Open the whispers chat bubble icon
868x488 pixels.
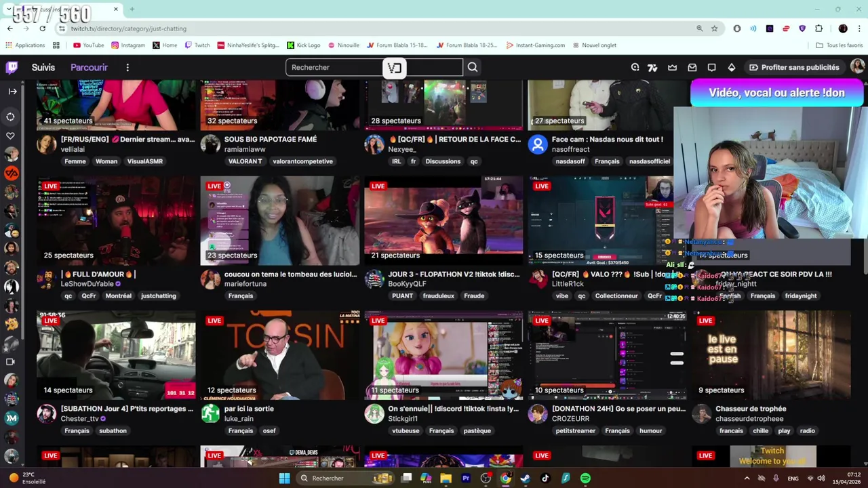[711, 67]
